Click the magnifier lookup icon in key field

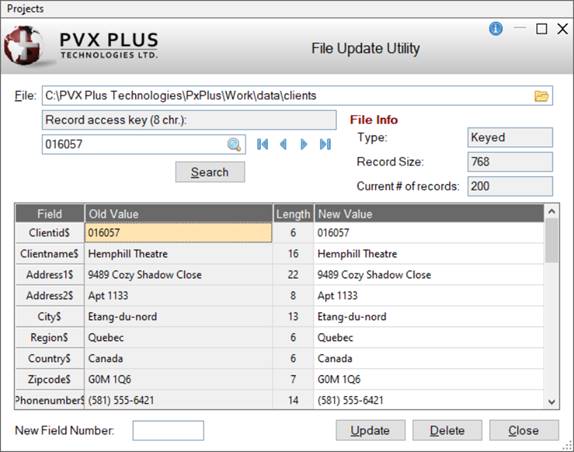coord(234,144)
